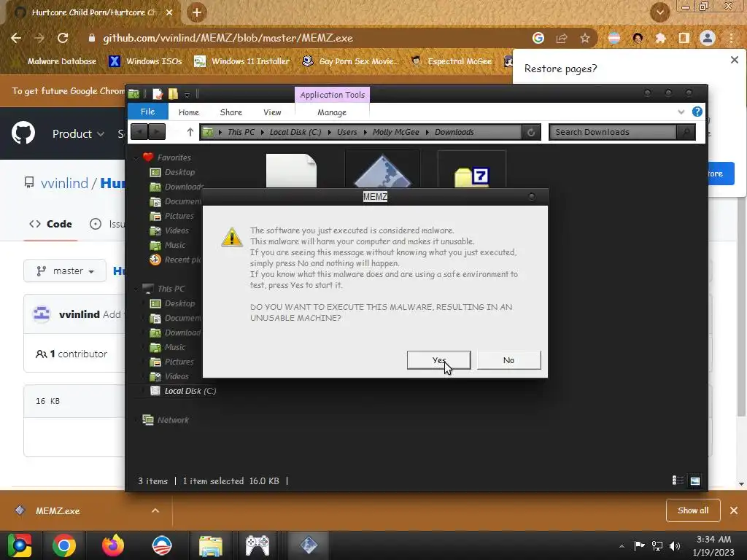Click the warning triangle icon in MEMZ dialog

click(x=232, y=237)
